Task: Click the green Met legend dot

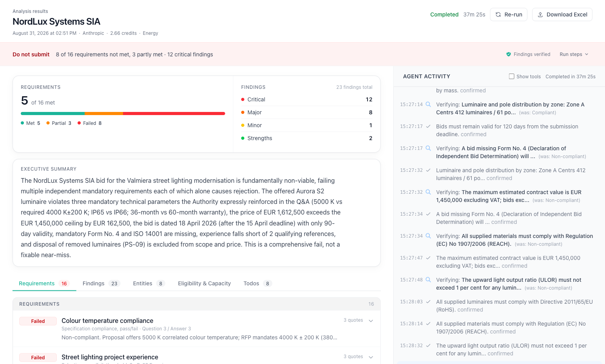Action: click(x=22, y=123)
